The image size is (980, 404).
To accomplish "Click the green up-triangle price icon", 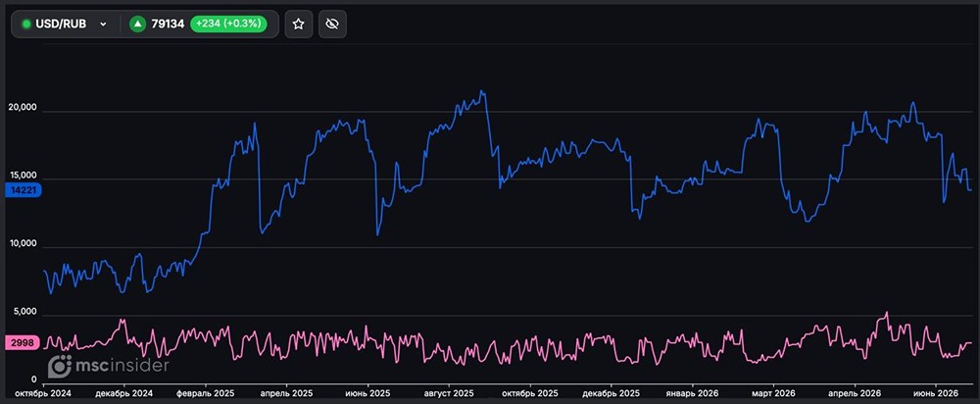I will click(137, 25).
